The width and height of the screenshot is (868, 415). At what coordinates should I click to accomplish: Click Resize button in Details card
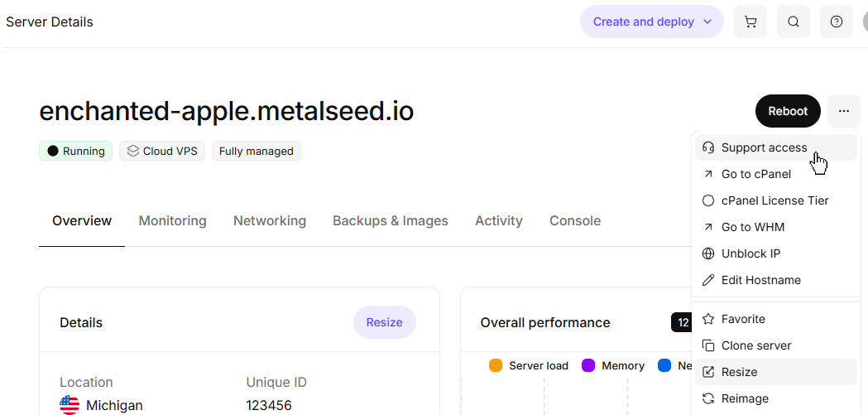[385, 322]
